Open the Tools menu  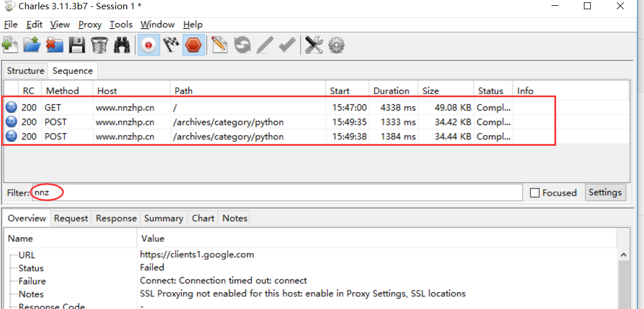(x=121, y=25)
